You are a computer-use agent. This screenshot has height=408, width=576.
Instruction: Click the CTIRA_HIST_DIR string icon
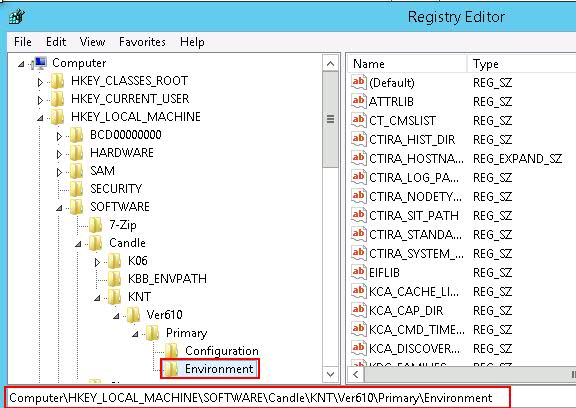click(x=359, y=140)
